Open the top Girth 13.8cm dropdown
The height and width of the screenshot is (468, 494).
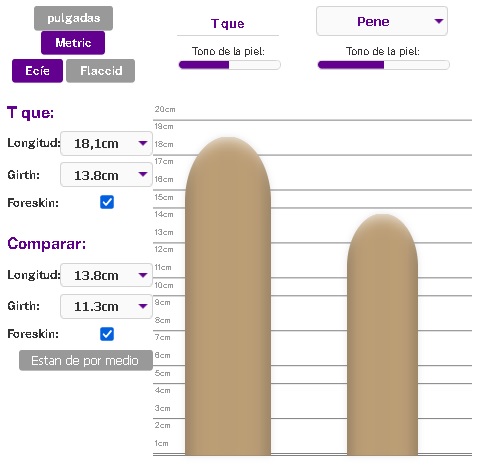(x=106, y=175)
